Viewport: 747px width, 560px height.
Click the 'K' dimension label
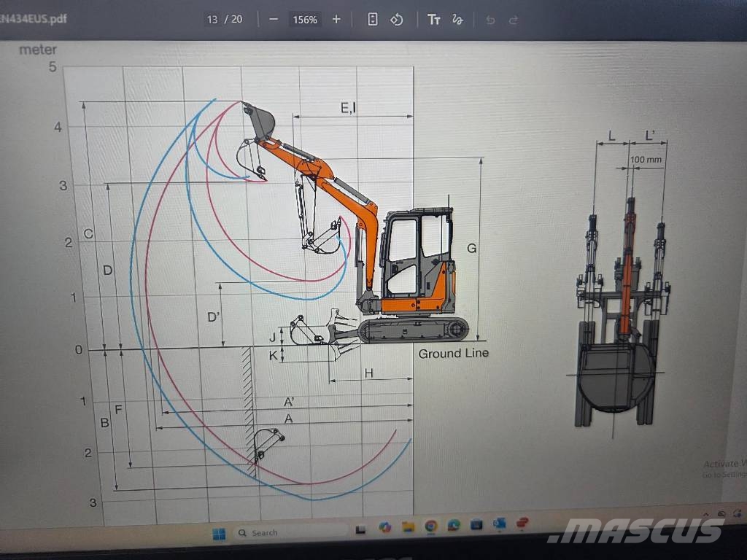click(273, 355)
